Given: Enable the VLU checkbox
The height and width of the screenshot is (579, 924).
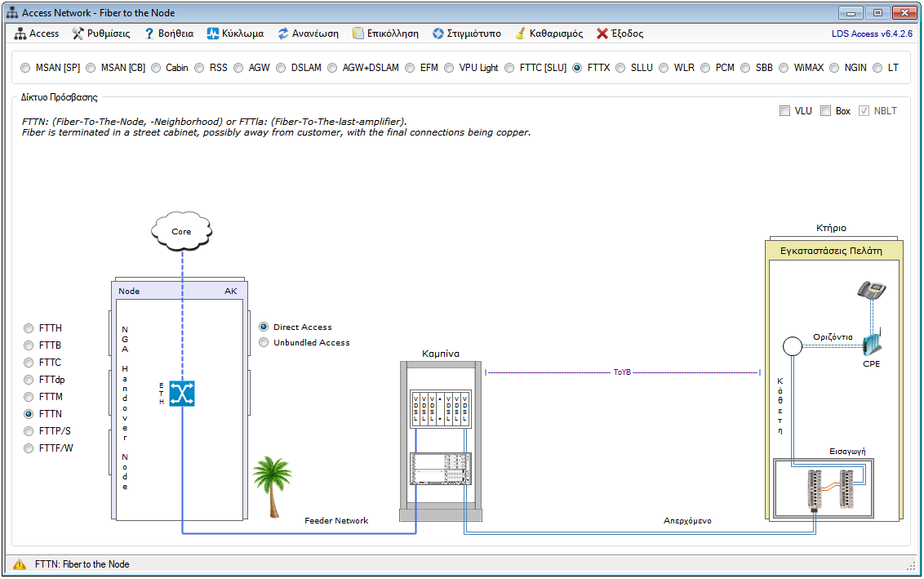Looking at the screenshot, I should tap(784, 111).
